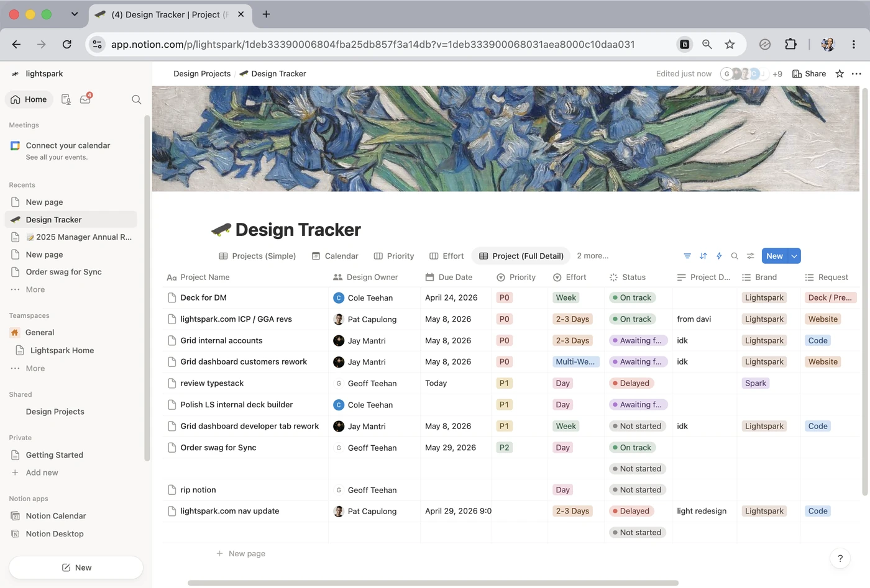Open a new browser tab
The height and width of the screenshot is (588, 870).
266,14
